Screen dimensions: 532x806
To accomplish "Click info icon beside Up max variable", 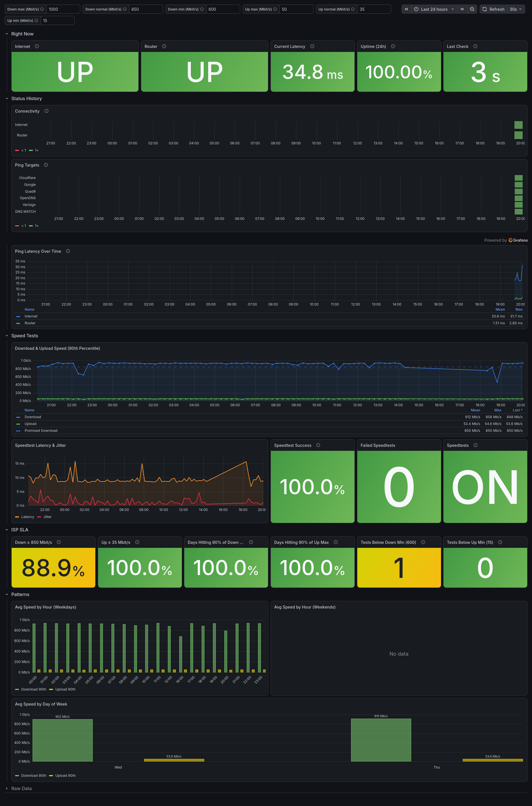I will point(275,9).
